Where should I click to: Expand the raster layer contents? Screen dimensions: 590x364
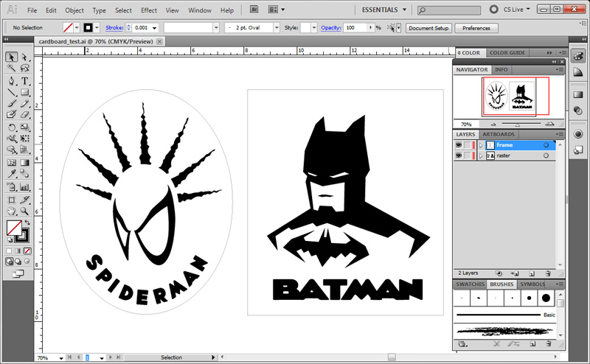click(481, 155)
